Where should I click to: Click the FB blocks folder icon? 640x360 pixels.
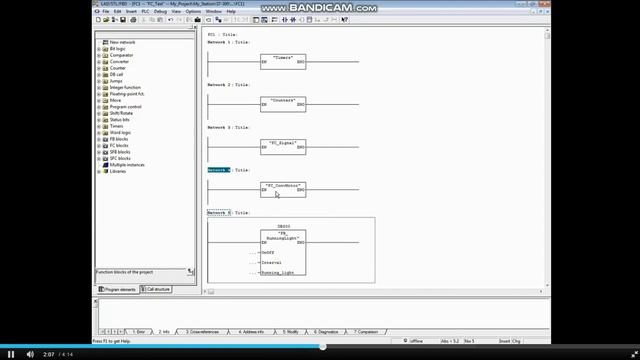tap(105, 139)
